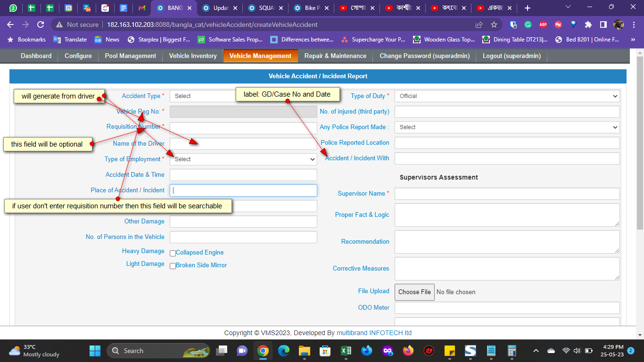644x362 pixels.
Task: Open File Explorer from the taskbar
Action: coord(304,351)
